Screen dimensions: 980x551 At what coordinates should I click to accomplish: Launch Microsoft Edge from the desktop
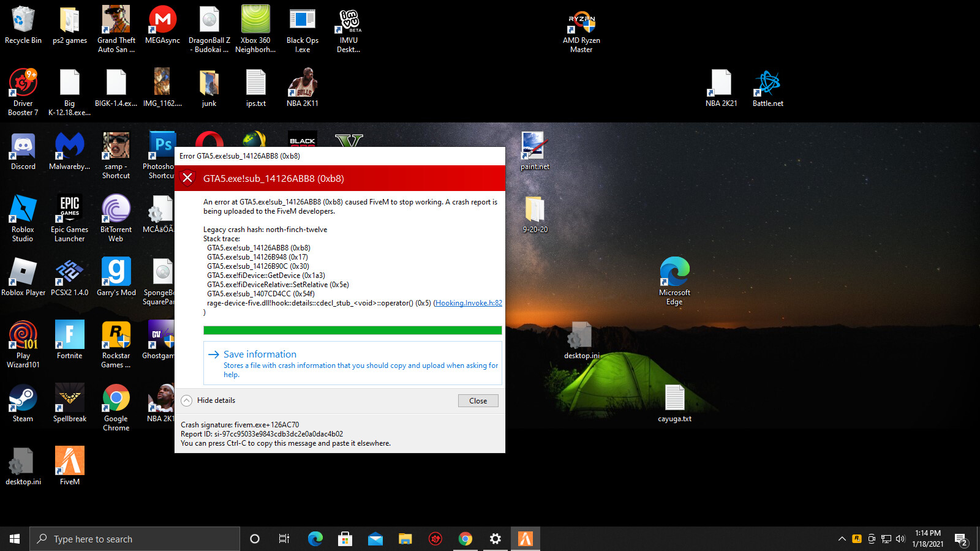click(674, 274)
